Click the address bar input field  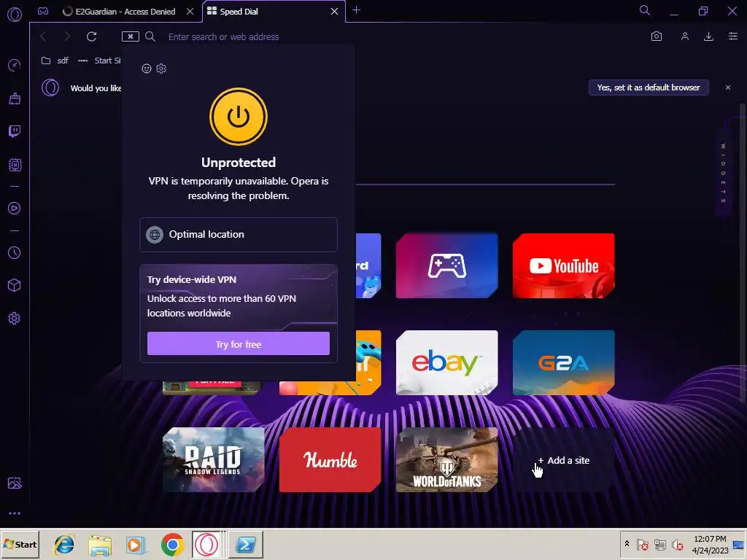pos(405,36)
